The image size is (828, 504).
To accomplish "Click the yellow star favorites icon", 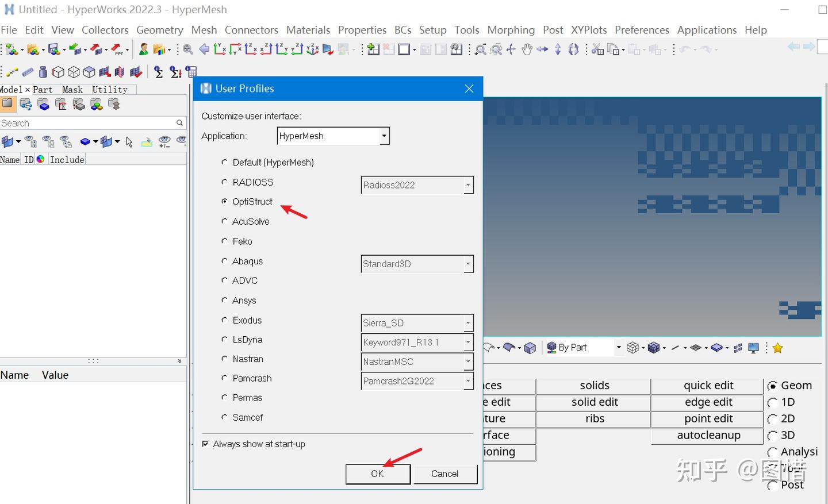I will (777, 348).
